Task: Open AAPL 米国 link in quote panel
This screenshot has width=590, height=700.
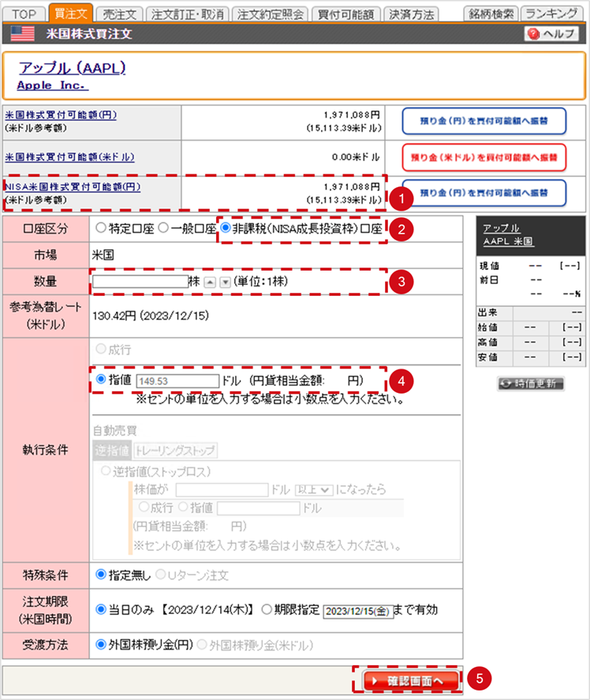Action: pos(508,241)
